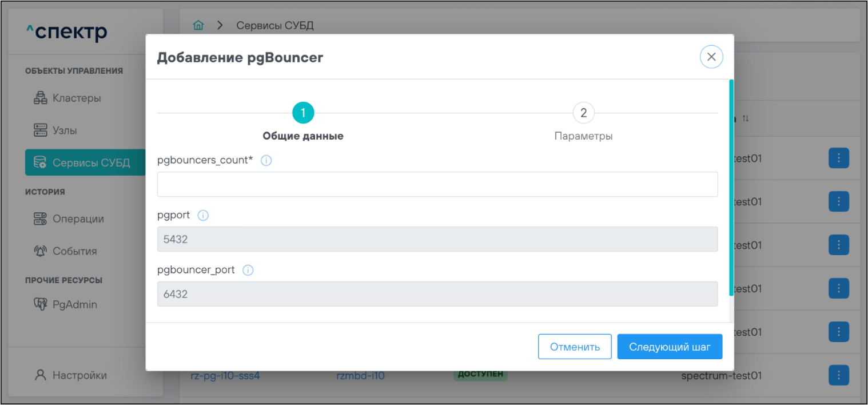Select Сервисы СУБД sidebar item

(x=85, y=162)
